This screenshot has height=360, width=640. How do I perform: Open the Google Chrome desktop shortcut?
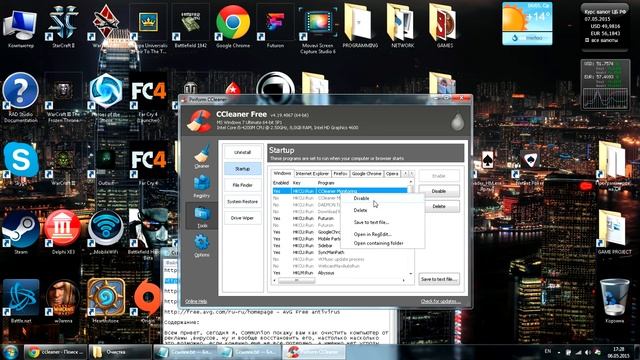click(233, 25)
